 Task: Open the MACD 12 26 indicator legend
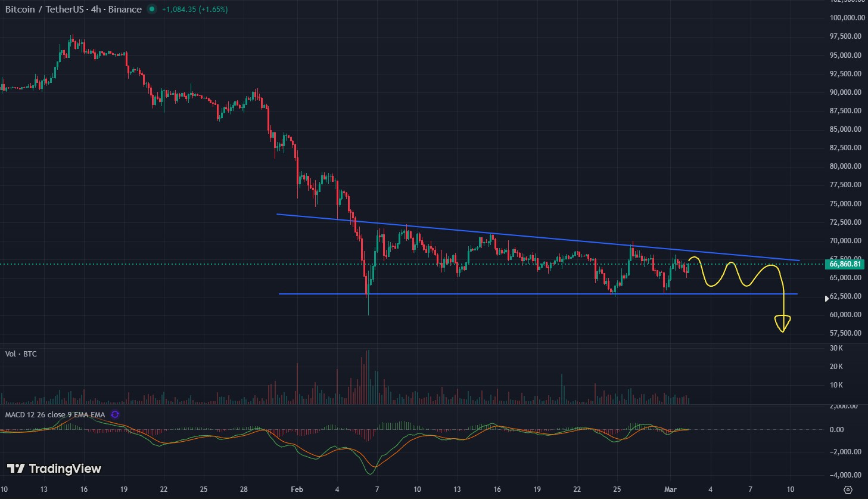(x=55, y=414)
